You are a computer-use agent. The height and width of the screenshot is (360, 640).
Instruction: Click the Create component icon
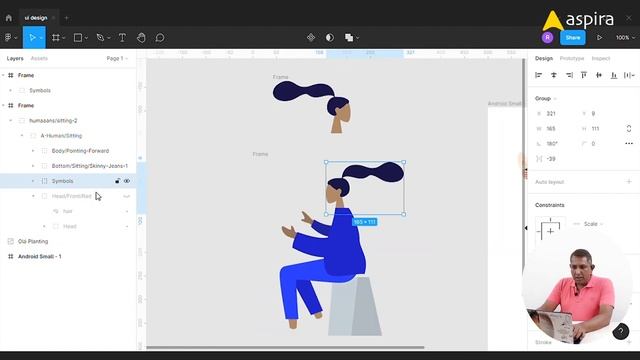pos(311,38)
